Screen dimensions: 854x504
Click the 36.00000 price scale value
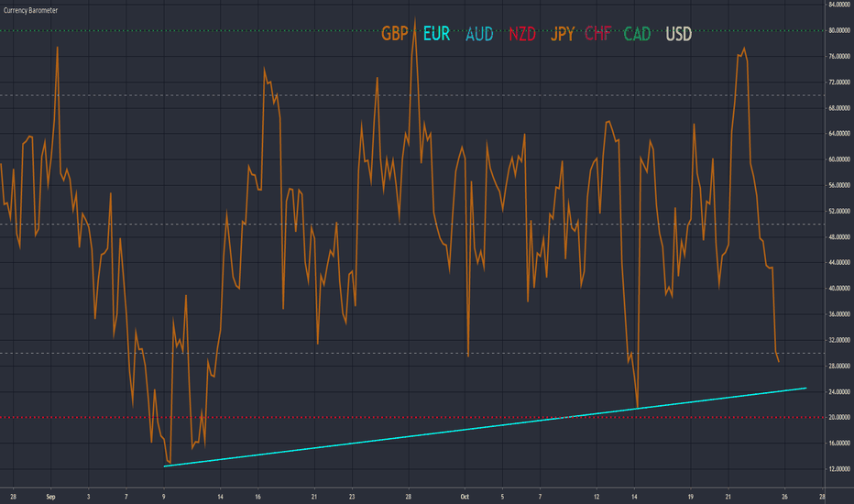tap(839, 314)
